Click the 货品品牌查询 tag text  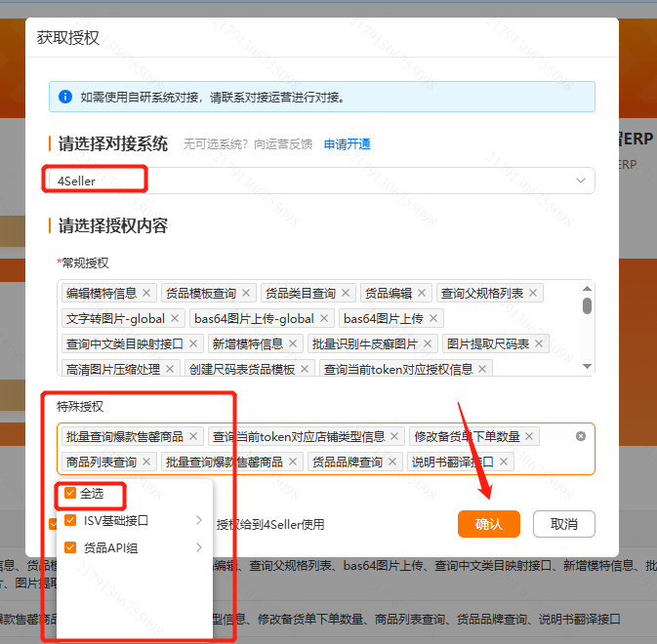[348, 462]
